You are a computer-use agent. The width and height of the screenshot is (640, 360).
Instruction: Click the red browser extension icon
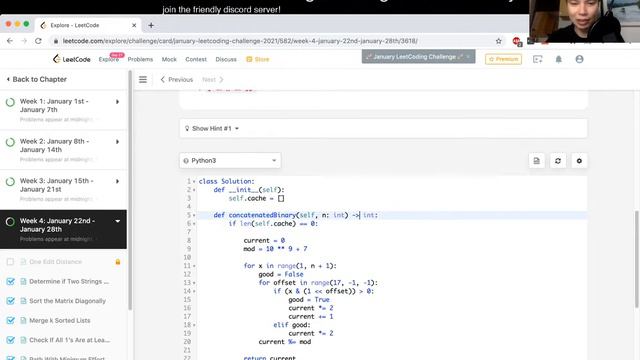(x=516, y=41)
